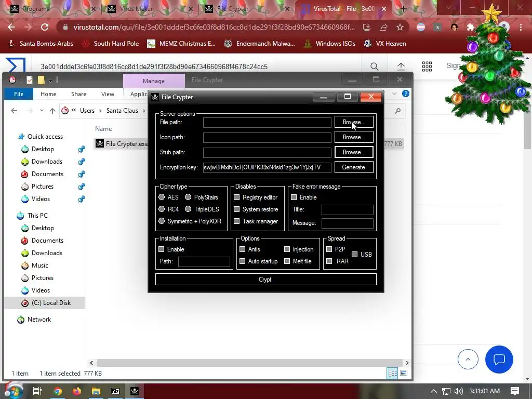Open recent locations dropdown in Explorer
Screen dimensions: 532x399
pyautogui.click(x=42, y=111)
